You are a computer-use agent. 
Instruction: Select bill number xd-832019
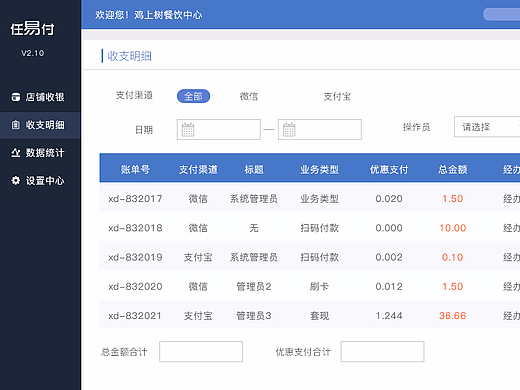pyautogui.click(x=135, y=257)
